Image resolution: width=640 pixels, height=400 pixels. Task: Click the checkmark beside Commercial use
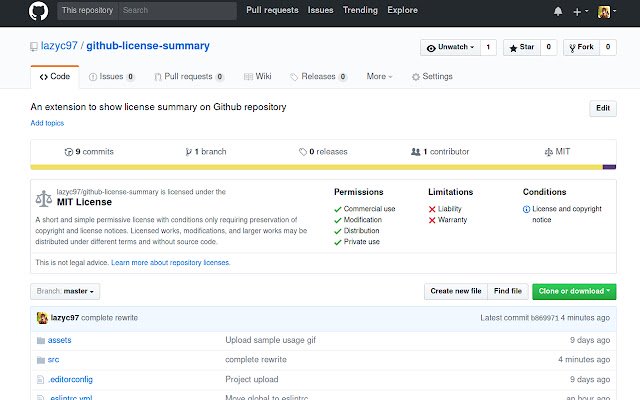click(338, 209)
